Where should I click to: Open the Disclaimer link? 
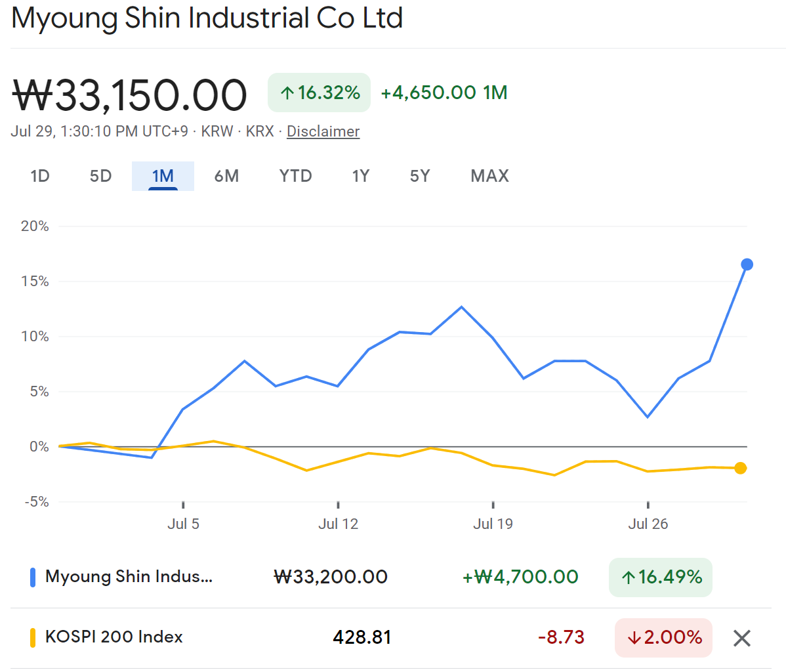coord(323,131)
